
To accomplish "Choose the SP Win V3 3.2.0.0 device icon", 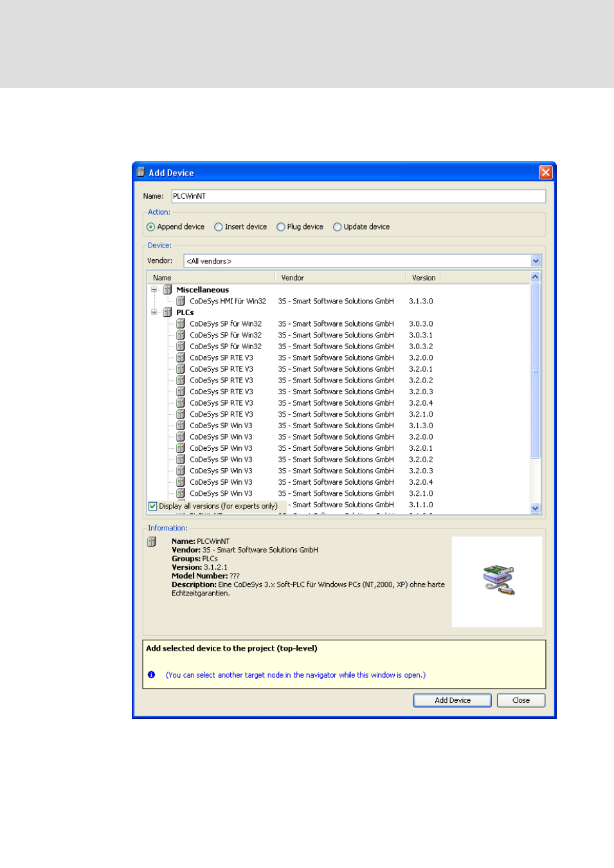I will 181,437.
